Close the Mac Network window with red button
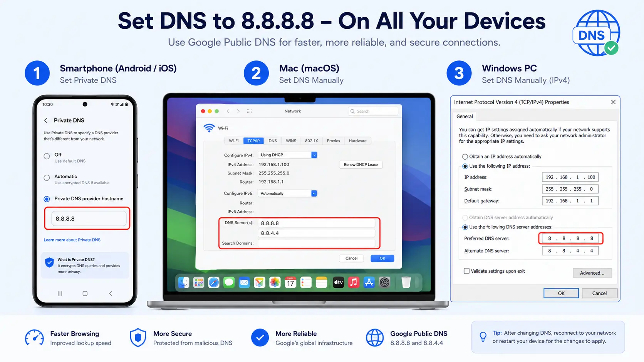 pos(203,111)
